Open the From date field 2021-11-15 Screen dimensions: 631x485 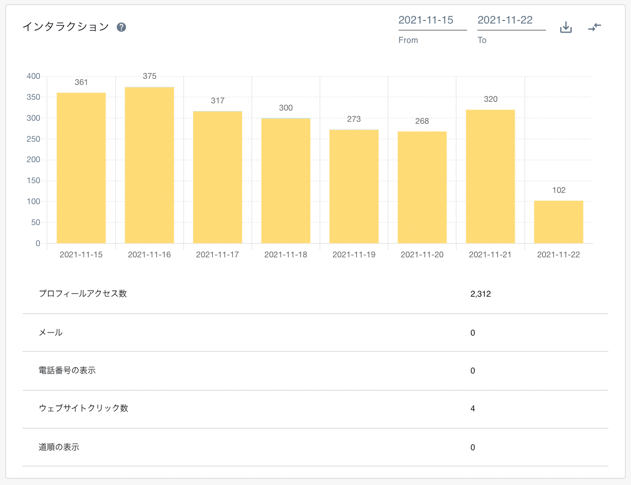(431, 21)
